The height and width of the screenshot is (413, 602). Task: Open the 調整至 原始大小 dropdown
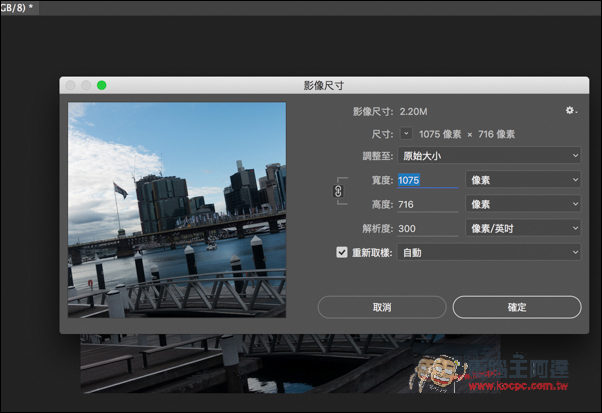coord(488,156)
